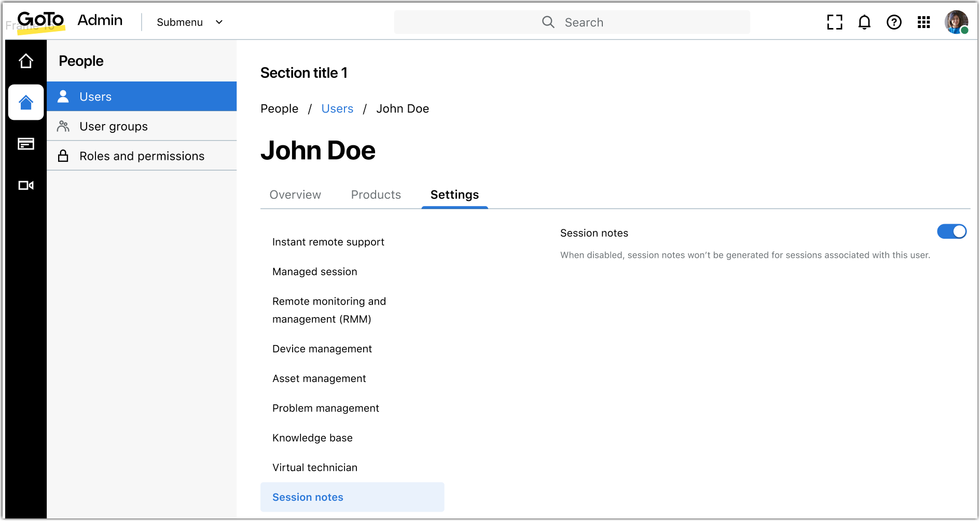This screenshot has width=980, height=521.
Task: Open Roles and permissions
Action: [142, 156]
